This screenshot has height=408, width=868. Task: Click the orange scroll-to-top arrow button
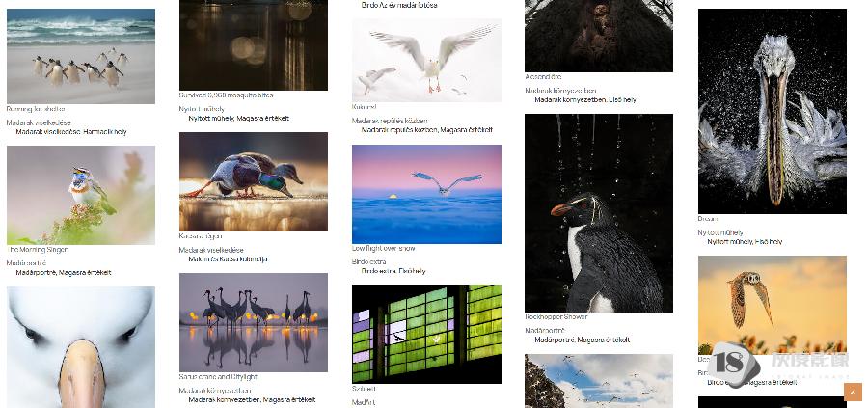854,392
